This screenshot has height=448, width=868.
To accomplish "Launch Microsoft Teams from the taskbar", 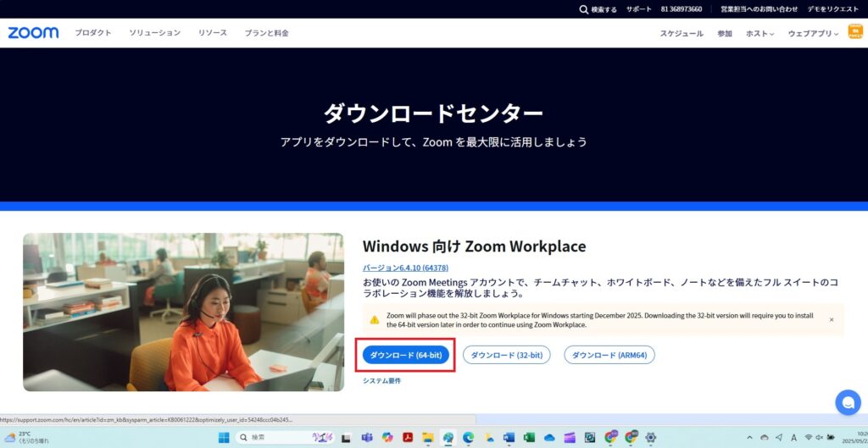I will 367,438.
